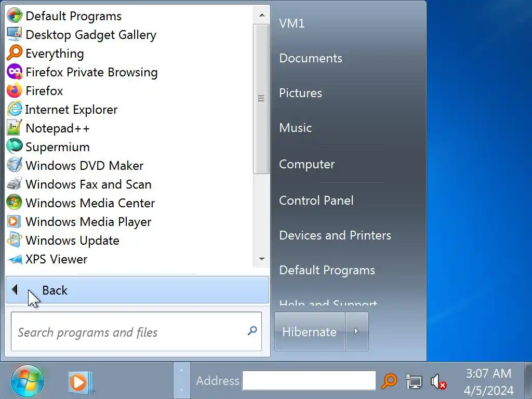Click the Search programs and files box

pos(137,331)
